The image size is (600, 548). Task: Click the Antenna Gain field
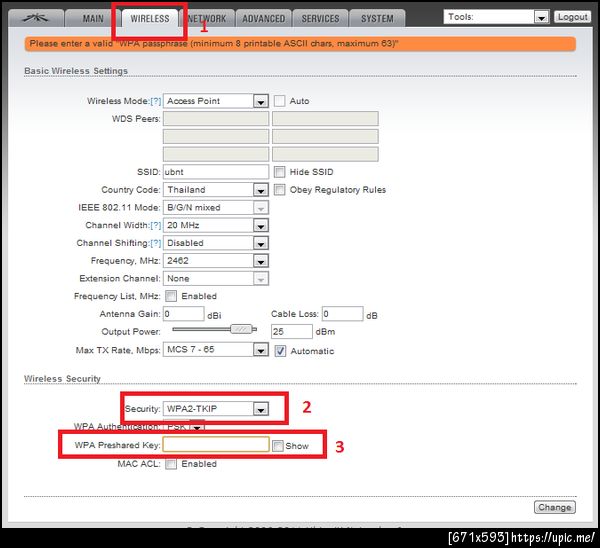pos(184,314)
